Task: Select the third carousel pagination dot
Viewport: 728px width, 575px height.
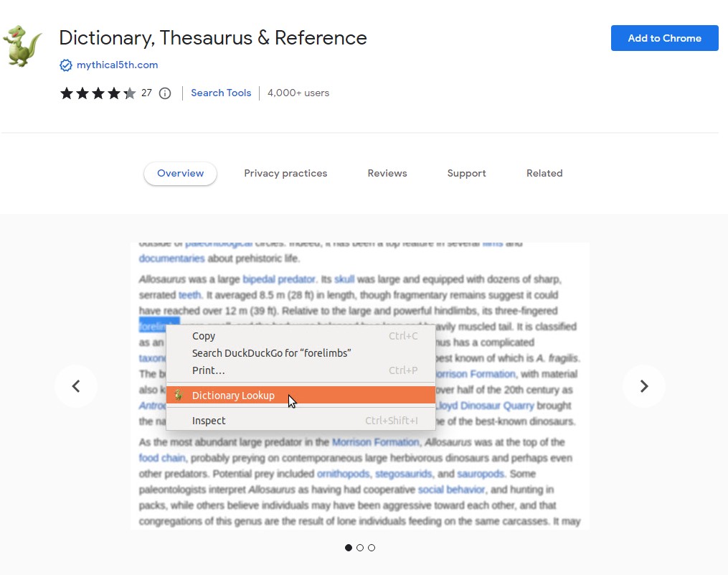Action: 372,547
